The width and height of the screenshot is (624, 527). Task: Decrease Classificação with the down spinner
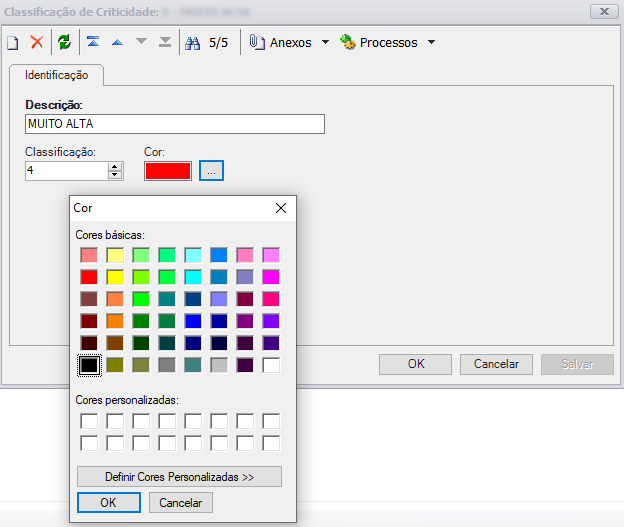coord(115,175)
